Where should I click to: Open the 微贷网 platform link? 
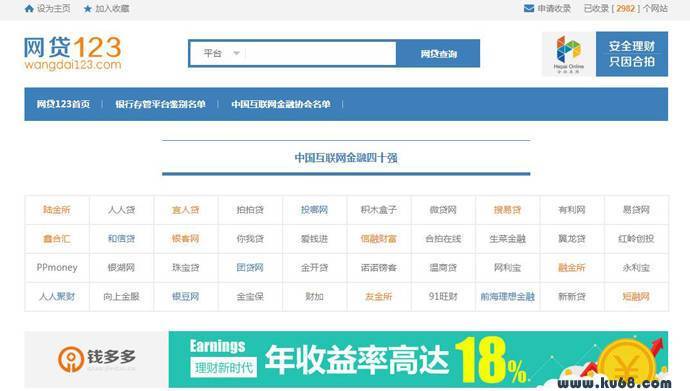click(x=443, y=210)
